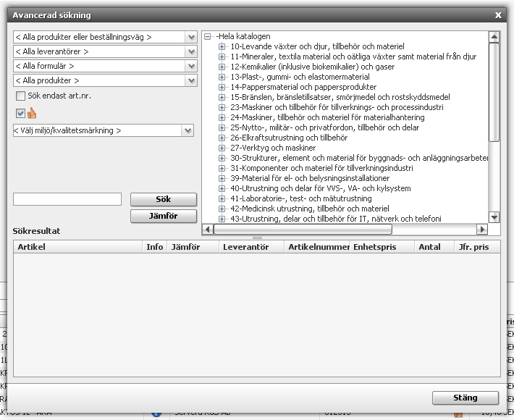Sort results by the Artikel column header

point(77,247)
